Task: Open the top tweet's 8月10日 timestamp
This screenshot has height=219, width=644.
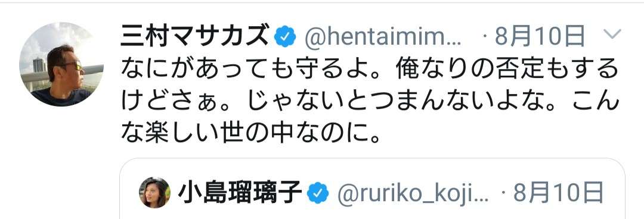Action: 539,37
